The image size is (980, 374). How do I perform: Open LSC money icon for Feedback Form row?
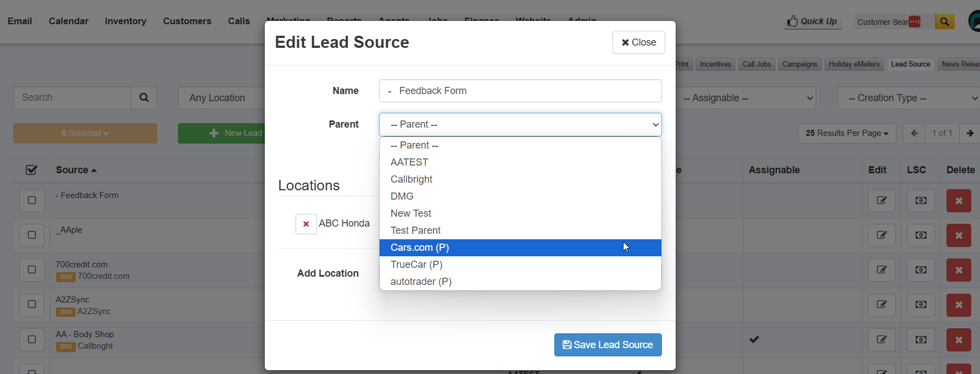[921, 201]
